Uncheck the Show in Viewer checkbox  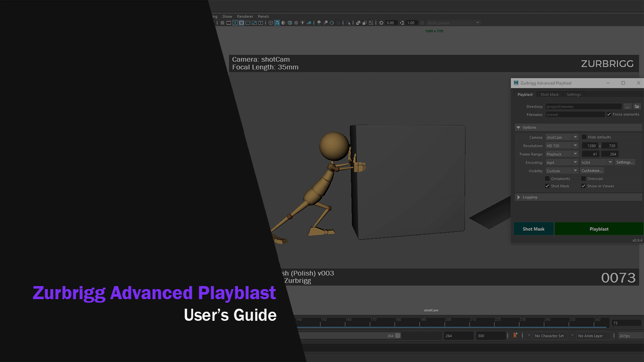point(584,186)
